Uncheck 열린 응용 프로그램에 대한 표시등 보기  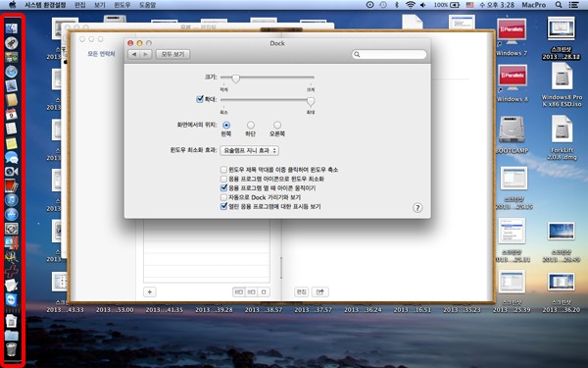[x=223, y=206]
